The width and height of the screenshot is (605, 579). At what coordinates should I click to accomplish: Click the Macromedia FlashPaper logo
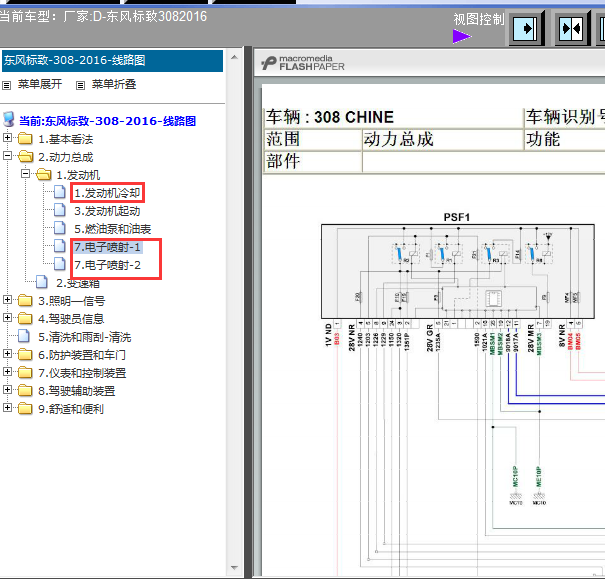click(303, 63)
